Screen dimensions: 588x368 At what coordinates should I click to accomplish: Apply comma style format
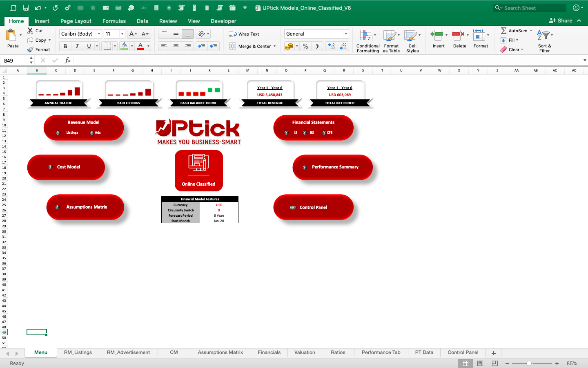[317, 46]
